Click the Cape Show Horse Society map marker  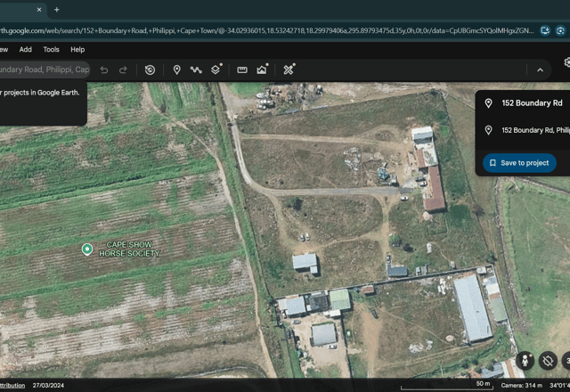87,249
